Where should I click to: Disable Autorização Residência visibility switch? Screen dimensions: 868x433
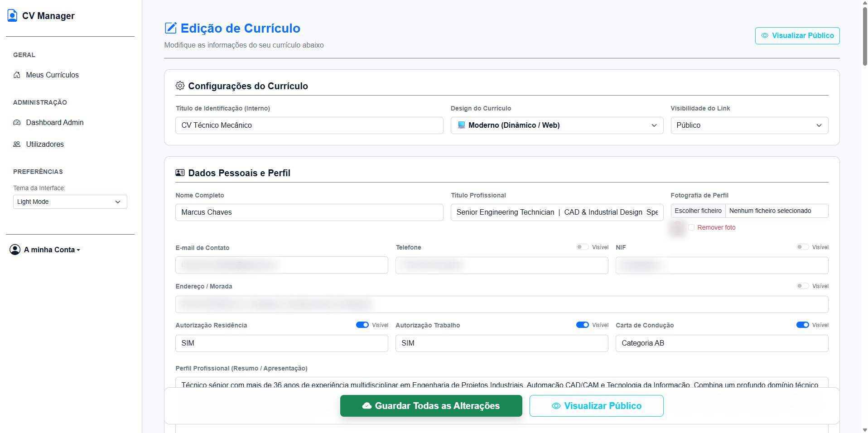coord(362,325)
